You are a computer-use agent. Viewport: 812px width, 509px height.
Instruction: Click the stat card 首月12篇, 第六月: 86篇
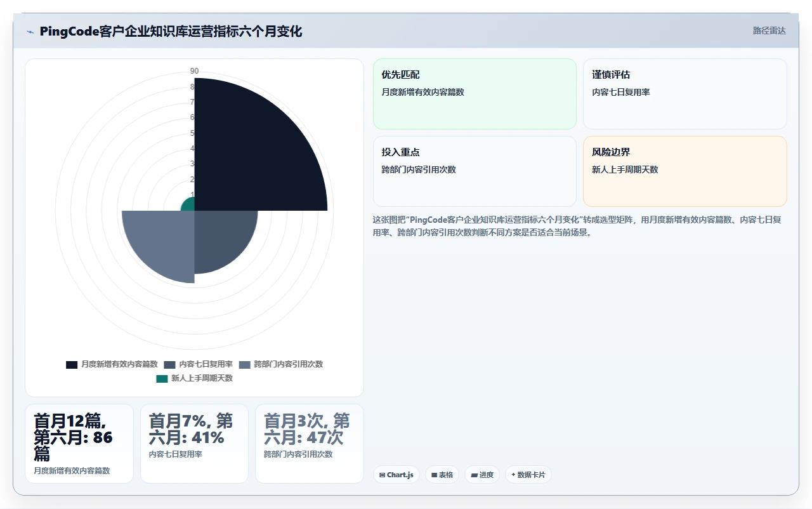(x=79, y=444)
